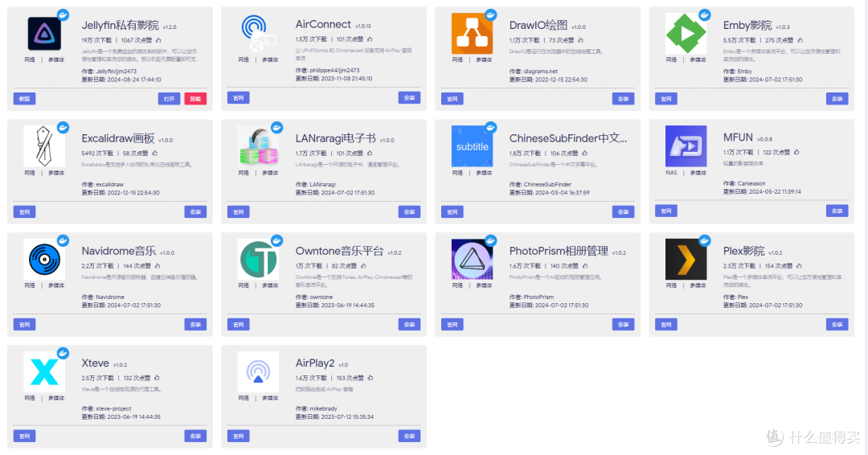Install LANraragi with the 安装 button
Viewport: 868px width, 455px height.
pos(409,211)
